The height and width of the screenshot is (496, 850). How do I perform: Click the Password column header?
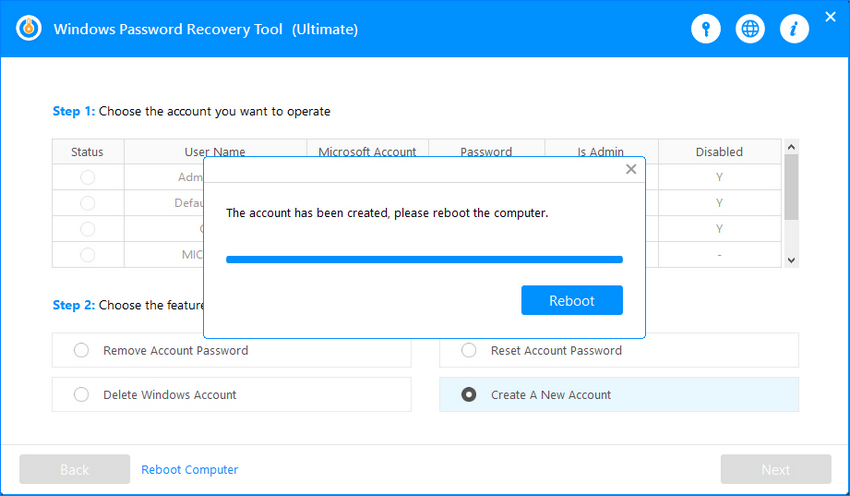coord(486,152)
